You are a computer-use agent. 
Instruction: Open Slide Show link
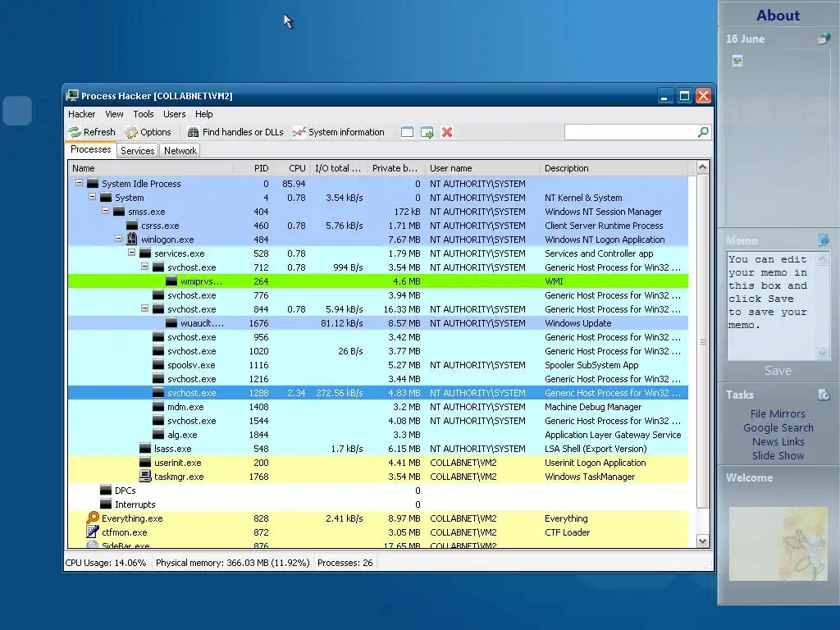(x=778, y=456)
